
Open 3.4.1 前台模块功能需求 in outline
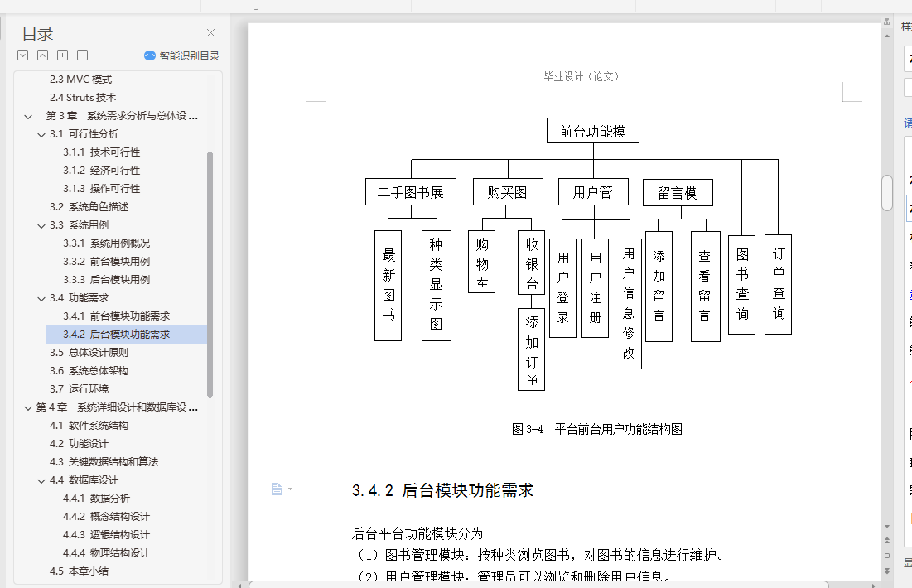click(x=116, y=316)
